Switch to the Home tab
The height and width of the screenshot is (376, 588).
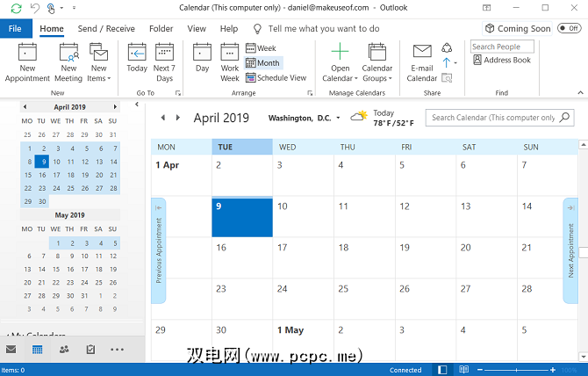pos(52,28)
